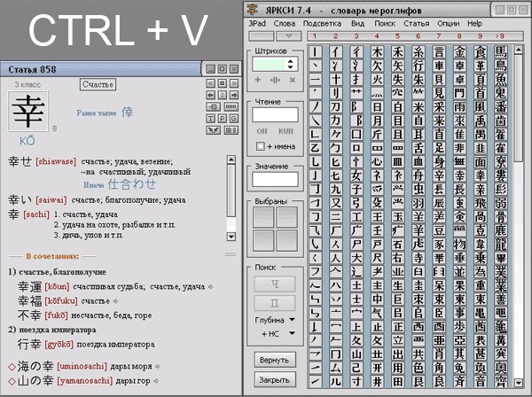Click the icon to the right of the converging arrows

click(231, 130)
